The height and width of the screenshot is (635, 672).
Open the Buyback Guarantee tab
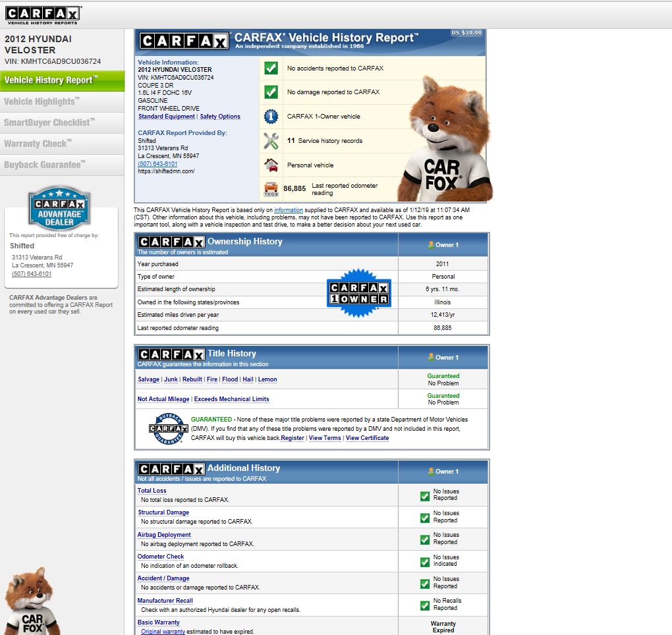click(62, 165)
